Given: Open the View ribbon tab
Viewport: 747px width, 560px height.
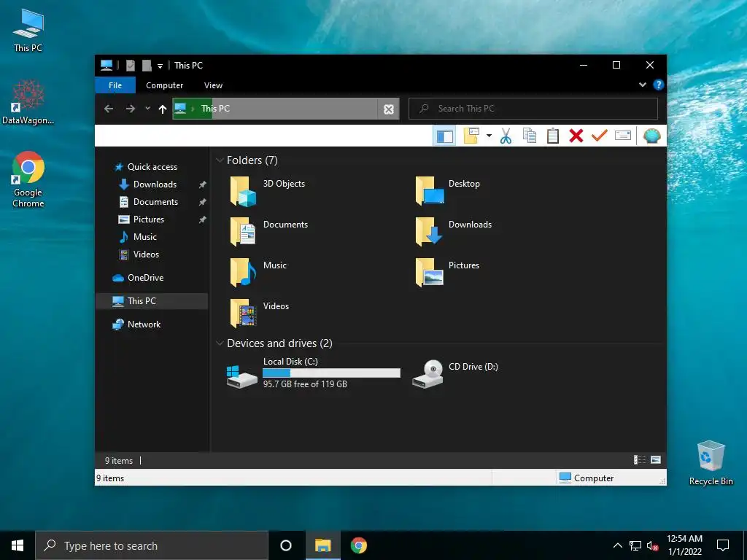Looking at the screenshot, I should click(213, 85).
